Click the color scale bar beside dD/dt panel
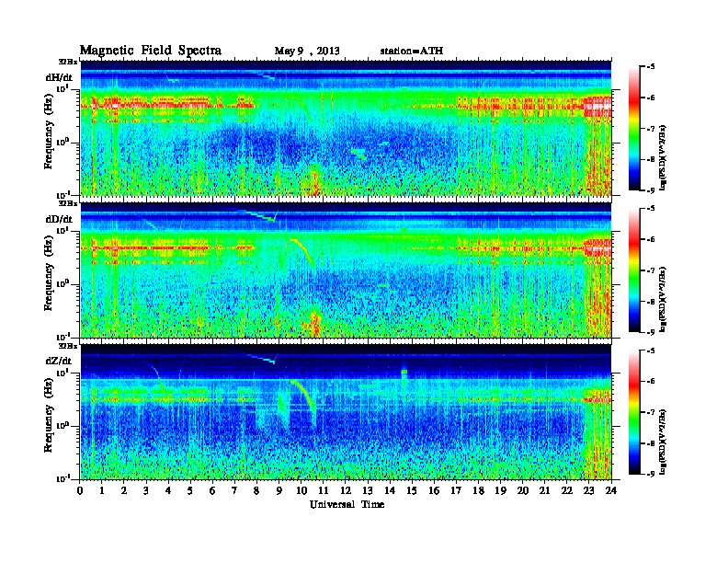Screen dimensions: 728x563 [634, 270]
